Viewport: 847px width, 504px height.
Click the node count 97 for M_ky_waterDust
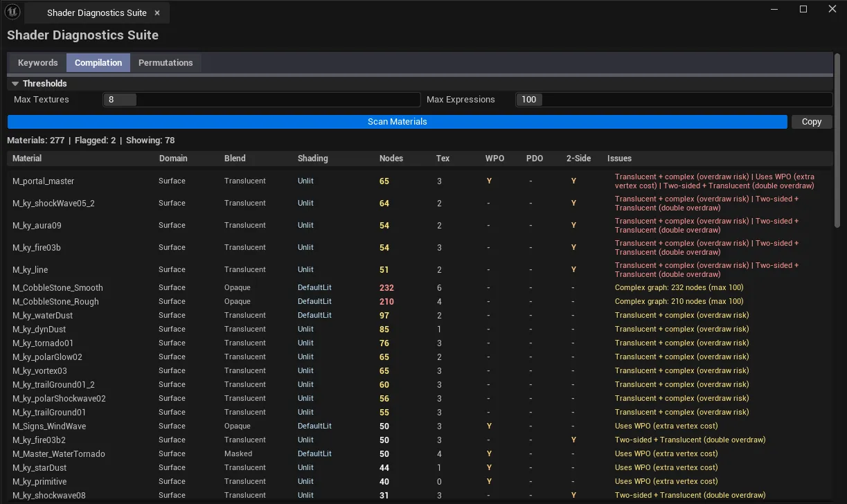coord(384,316)
